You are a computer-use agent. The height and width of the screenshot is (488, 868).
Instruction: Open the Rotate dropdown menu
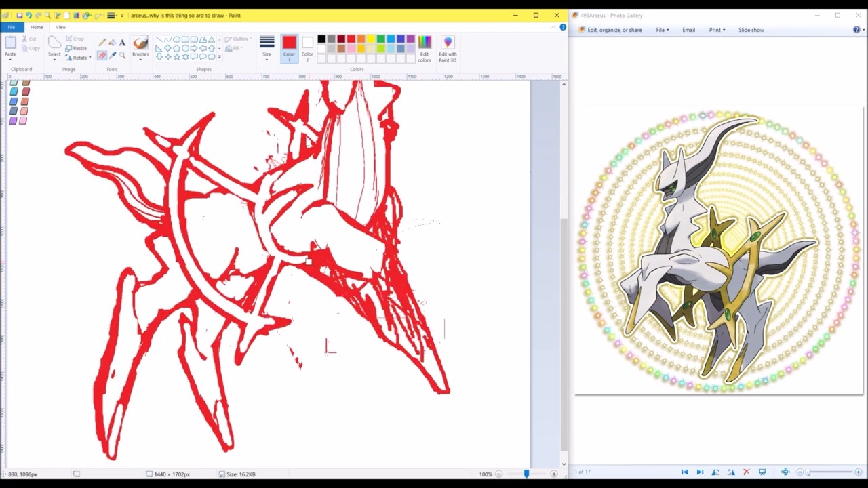(x=79, y=58)
